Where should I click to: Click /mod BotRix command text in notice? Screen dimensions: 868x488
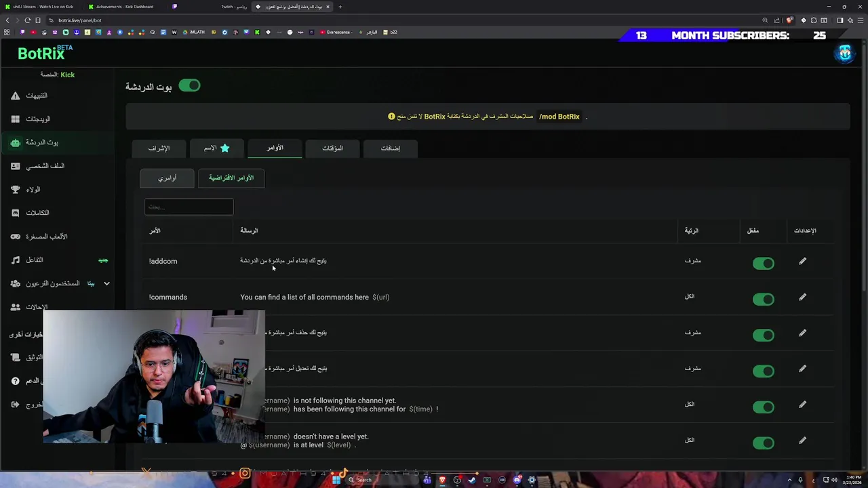coord(559,117)
